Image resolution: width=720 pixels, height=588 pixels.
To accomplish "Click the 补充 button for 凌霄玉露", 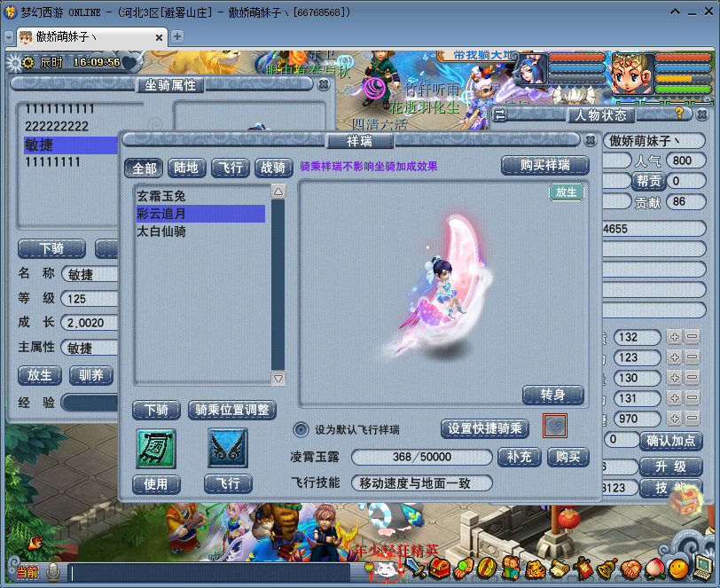I will point(520,457).
